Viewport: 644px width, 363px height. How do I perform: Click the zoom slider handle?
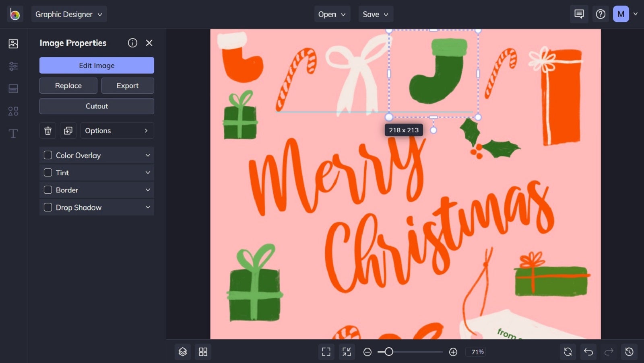pyautogui.click(x=389, y=352)
